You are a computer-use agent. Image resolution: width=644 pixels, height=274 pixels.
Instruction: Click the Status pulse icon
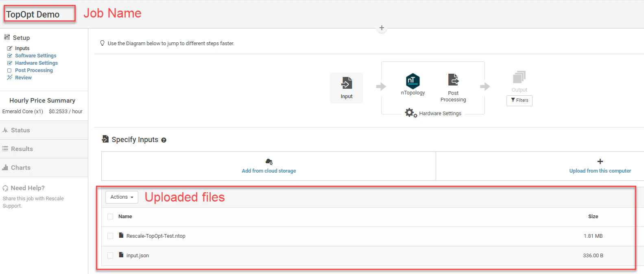pos(5,130)
